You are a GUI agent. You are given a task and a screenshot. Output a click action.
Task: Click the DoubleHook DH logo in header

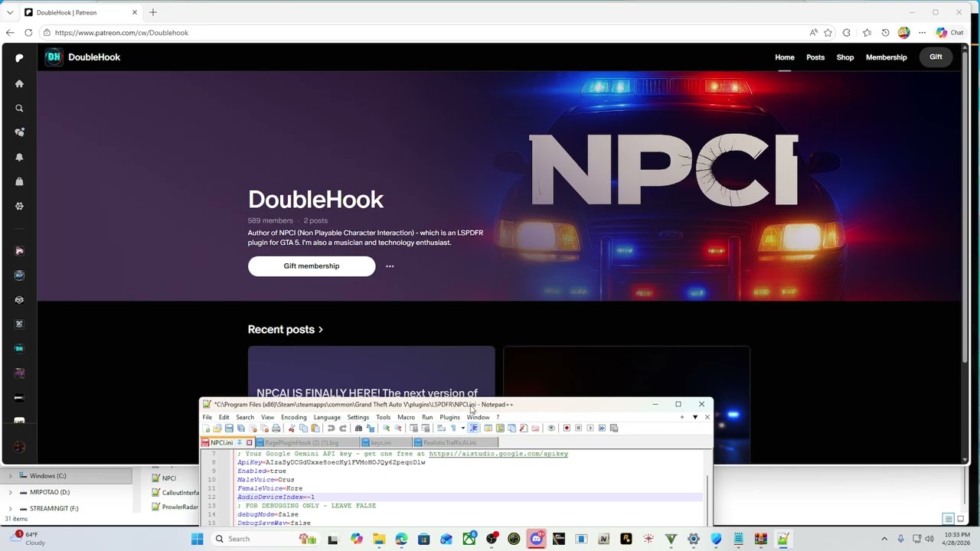[x=53, y=57]
